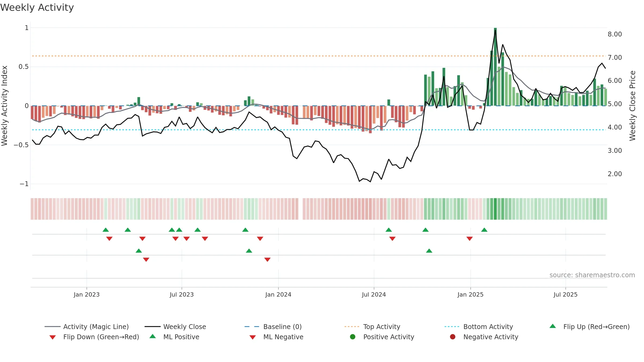Screen dimensions: 644x362
Task: Click the Flip Up green triangle legend icon
Action: pyautogui.click(x=553, y=326)
